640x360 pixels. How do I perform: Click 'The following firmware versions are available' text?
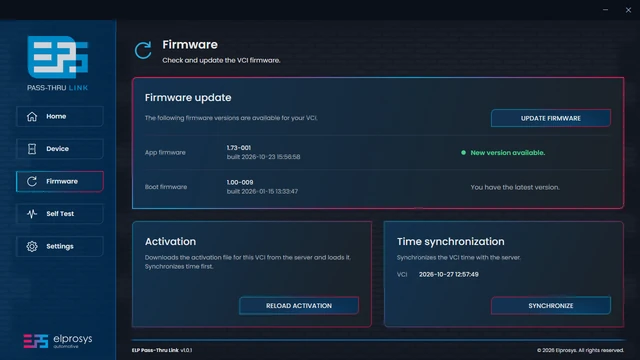[x=231, y=118]
